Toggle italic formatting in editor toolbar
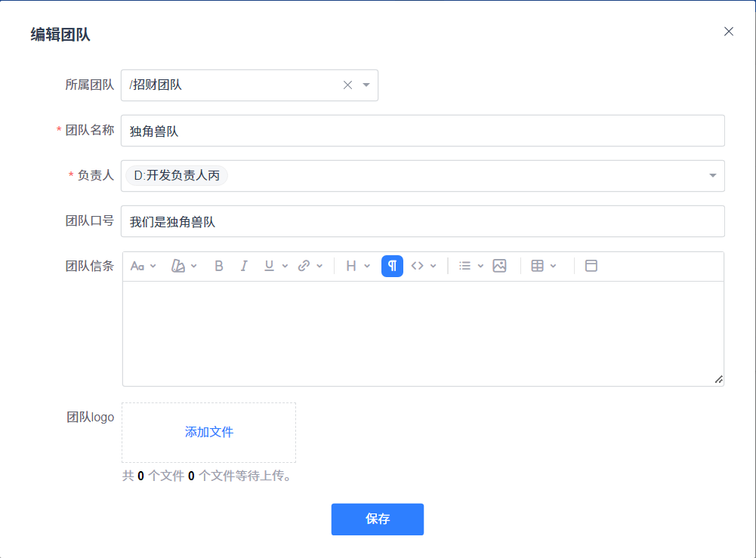 (244, 266)
